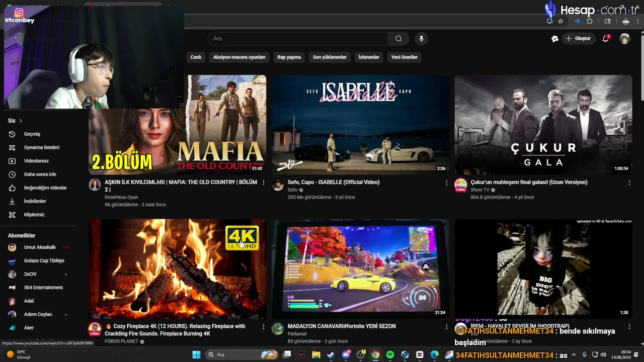Open İndirilenler downloads
Image resolution: width=644 pixels, height=362 pixels.
pos(34,201)
